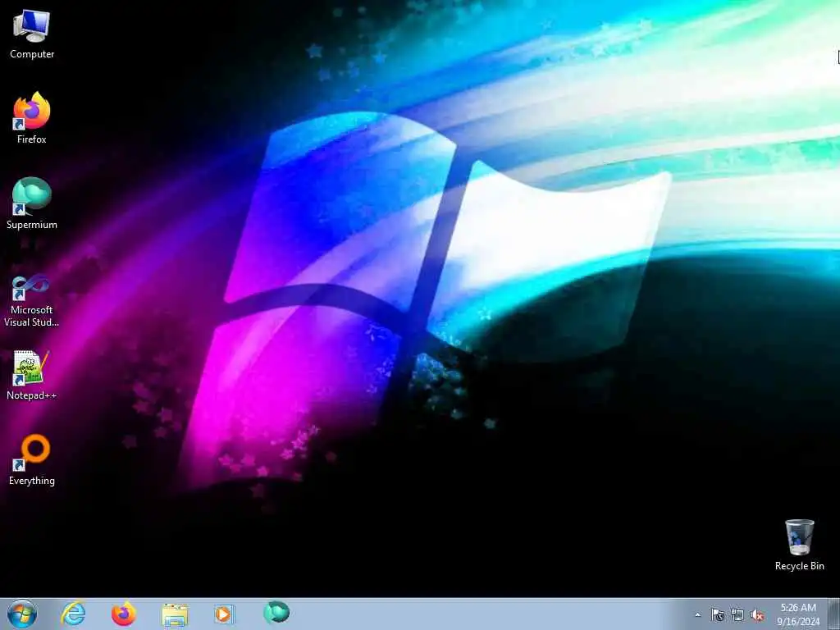Open the Action Center flag icon
The height and width of the screenshot is (630, 840).
tap(718, 614)
